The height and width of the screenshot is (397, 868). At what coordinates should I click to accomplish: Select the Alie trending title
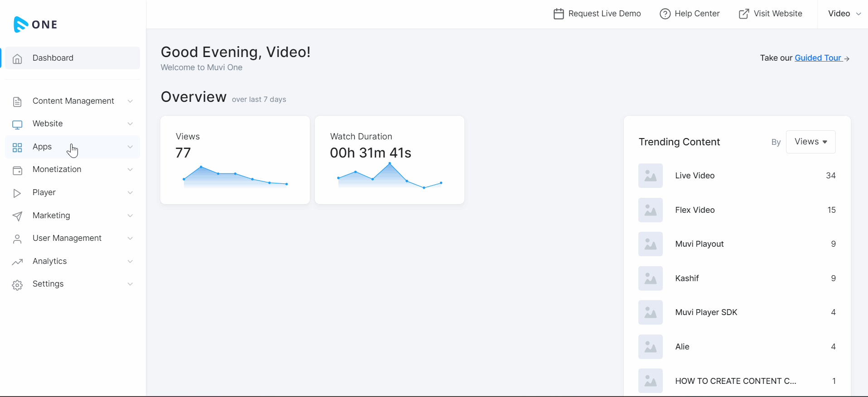(x=682, y=347)
